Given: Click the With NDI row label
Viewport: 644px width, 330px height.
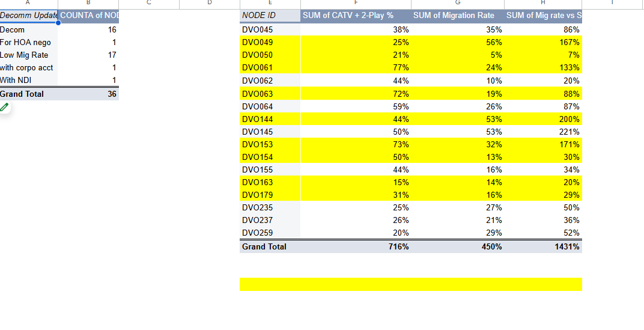Looking at the screenshot, I should [x=16, y=80].
